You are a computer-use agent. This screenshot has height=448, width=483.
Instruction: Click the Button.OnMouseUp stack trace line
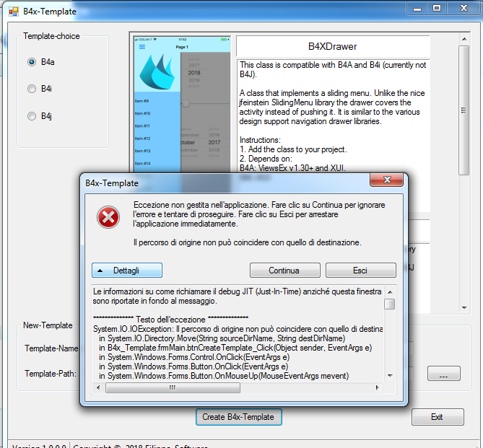click(224, 376)
